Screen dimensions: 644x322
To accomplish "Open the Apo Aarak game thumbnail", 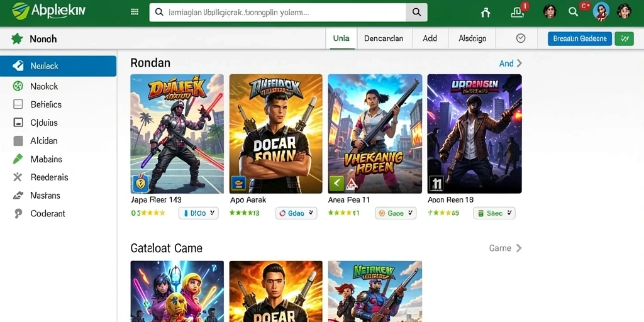I will tap(276, 133).
